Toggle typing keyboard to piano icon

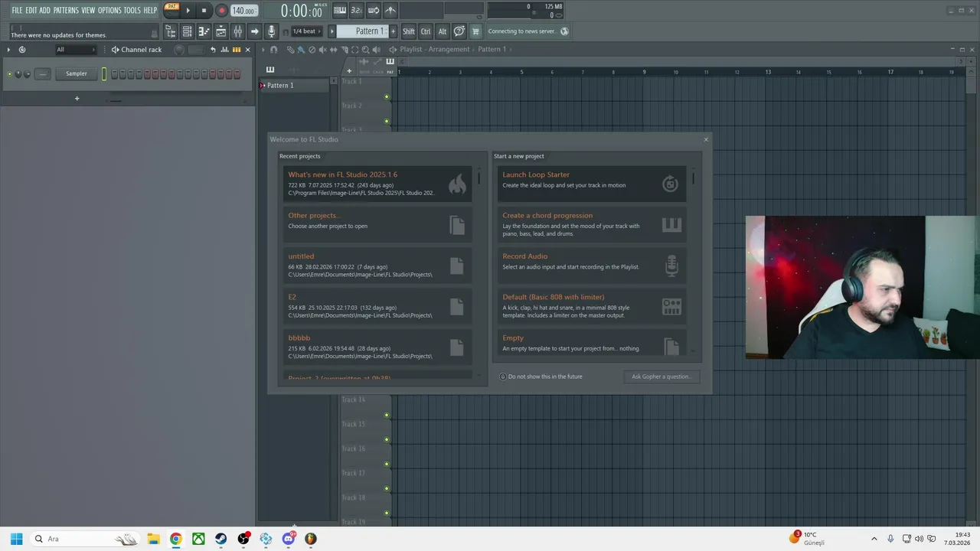click(340, 10)
